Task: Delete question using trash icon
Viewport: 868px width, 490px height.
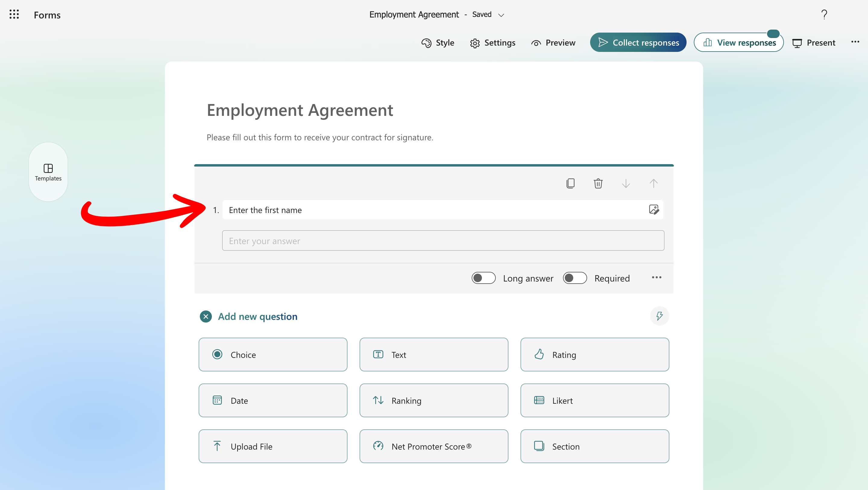Action: tap(598, 183)
